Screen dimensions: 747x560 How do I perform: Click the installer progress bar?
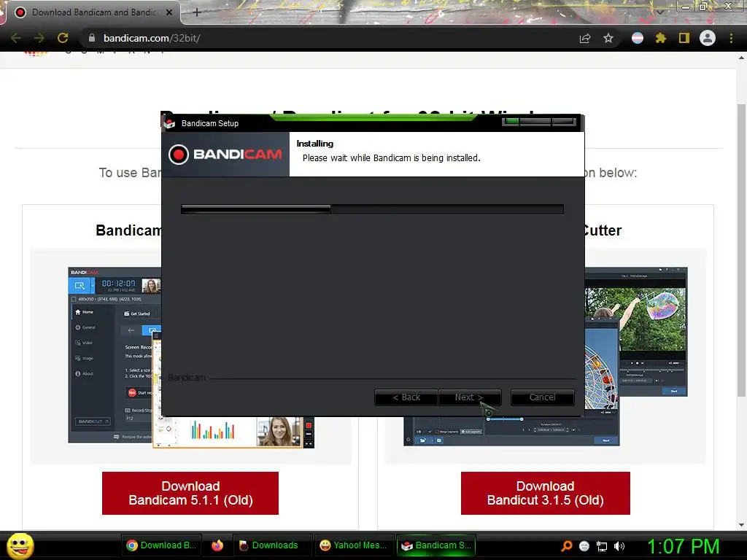tap(372, 209)
